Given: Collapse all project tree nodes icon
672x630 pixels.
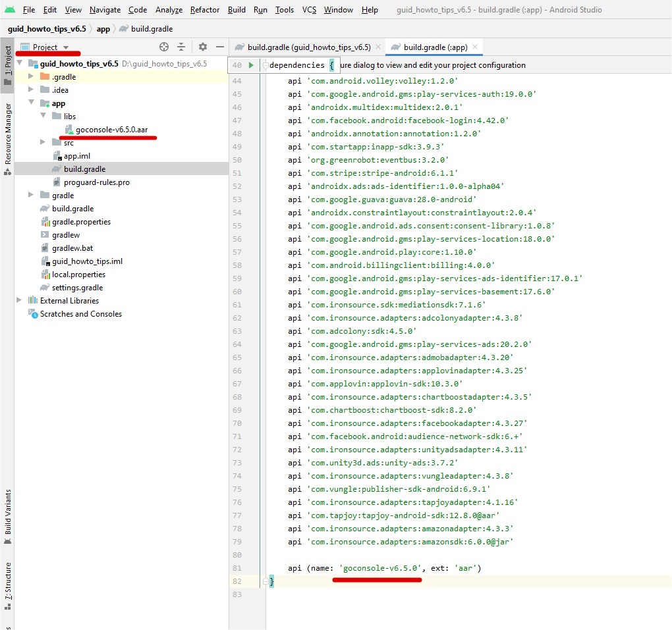Looking at the screenshot, I should (x=181, y=47).
